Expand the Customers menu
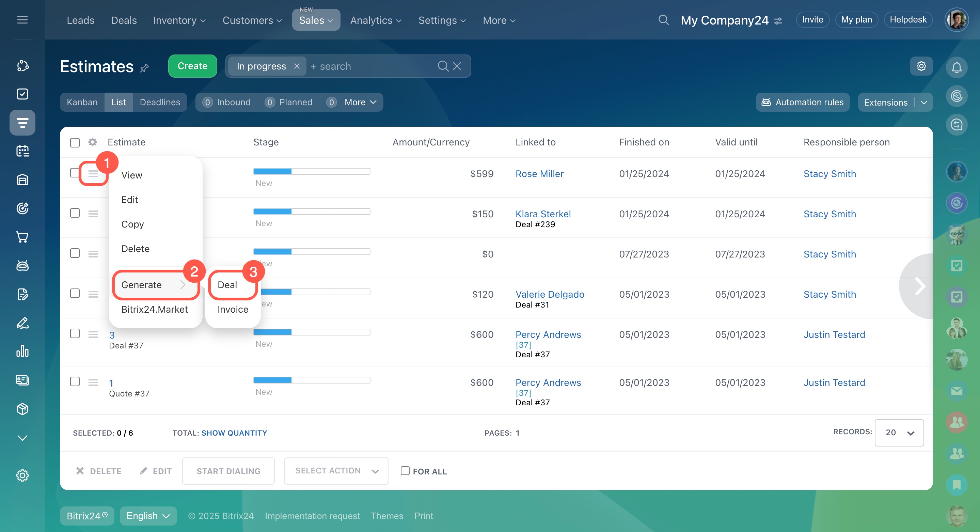The width and height of the screenshot is (980, 532). (x=252, y=20)
